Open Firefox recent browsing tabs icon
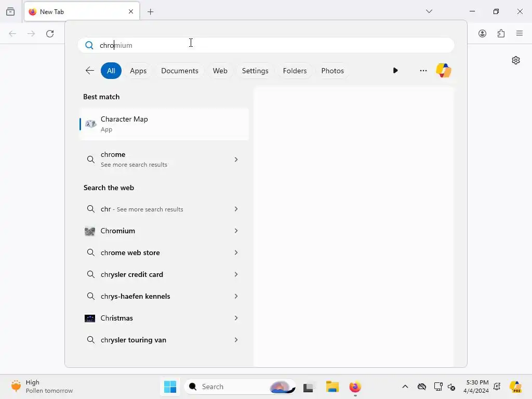Viewport: 532px width, 399px height. (x=10, y=11)
